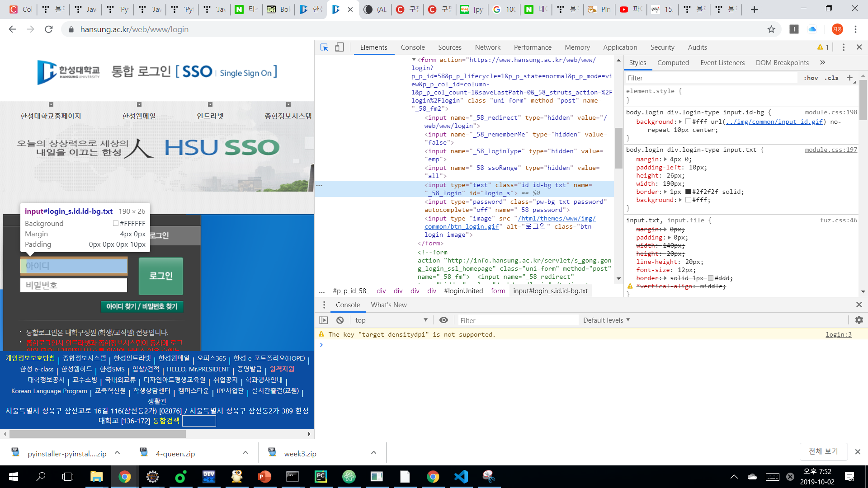The image size is (868, 488).
Task: Toggle the .cls class editor button
Action: (831, 78)
